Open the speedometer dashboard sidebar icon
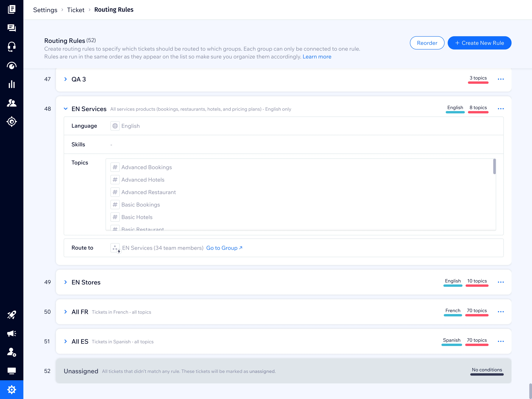Screen dimensions: 532x399 point(12,65)
